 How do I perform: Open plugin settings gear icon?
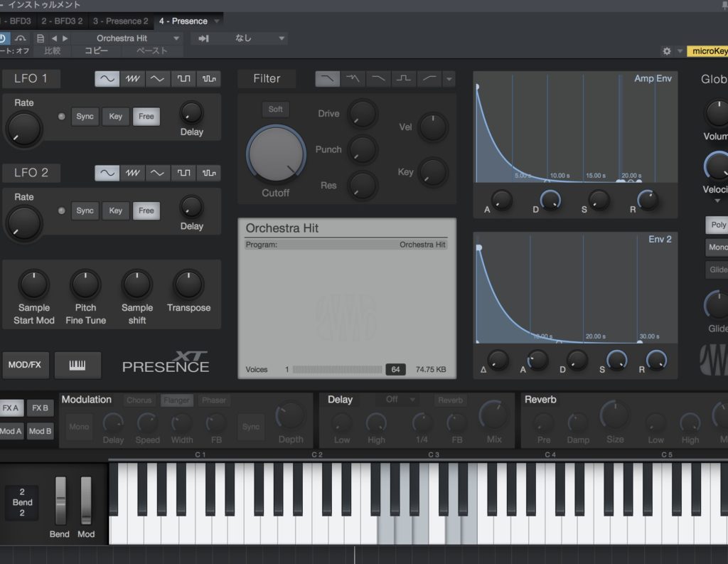coord(666,51)
